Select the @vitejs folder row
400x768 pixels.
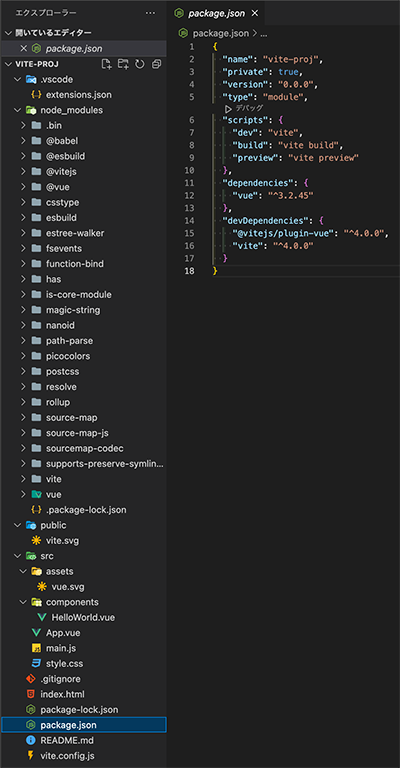[83, 171]
